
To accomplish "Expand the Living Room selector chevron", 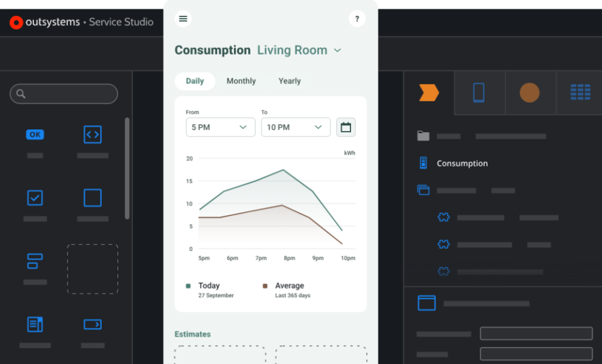I will [x=337, y=51].
